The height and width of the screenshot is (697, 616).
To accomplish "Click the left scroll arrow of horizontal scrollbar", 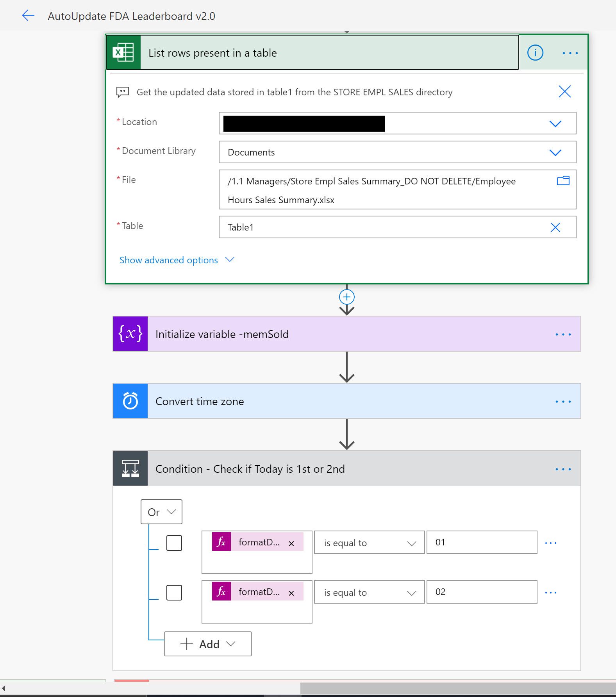I will [4, 688].
